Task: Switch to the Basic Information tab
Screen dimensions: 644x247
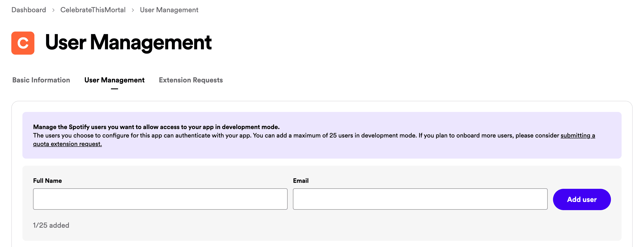Action: pyautogui.click(x=41, y=80)
